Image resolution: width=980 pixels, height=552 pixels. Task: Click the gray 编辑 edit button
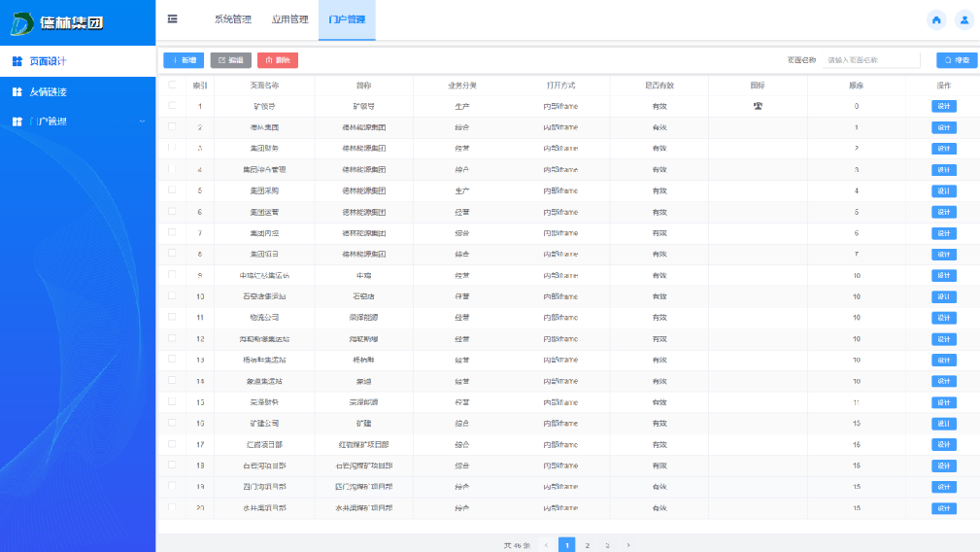click(230, 60)
